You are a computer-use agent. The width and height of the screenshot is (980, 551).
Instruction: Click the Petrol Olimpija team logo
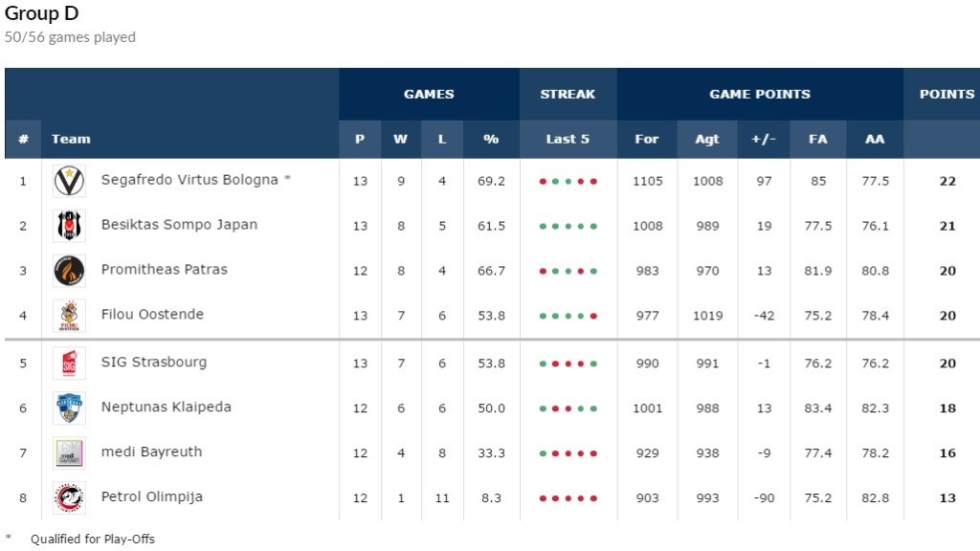(x=69, y=497)
